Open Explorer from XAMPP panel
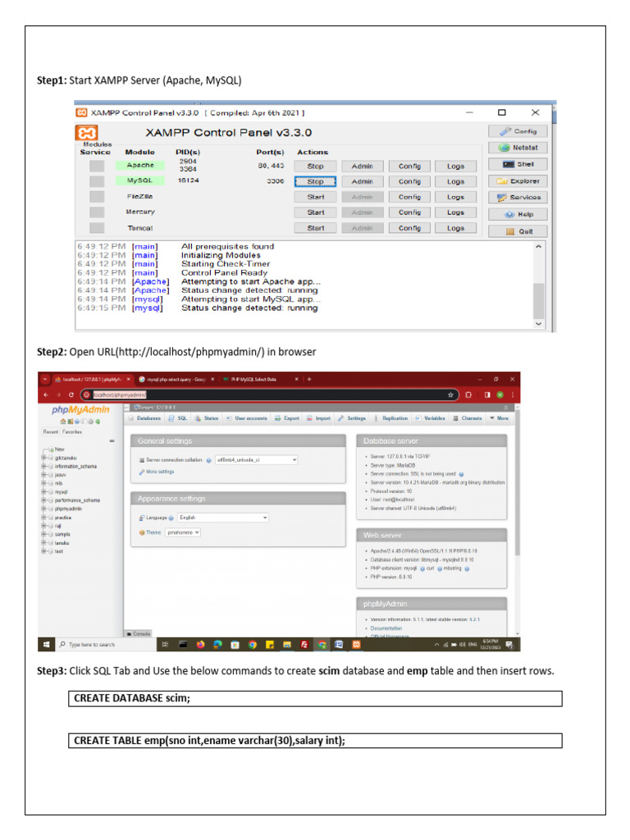This screenshot has width=630, height=840. tap(518, 181)
